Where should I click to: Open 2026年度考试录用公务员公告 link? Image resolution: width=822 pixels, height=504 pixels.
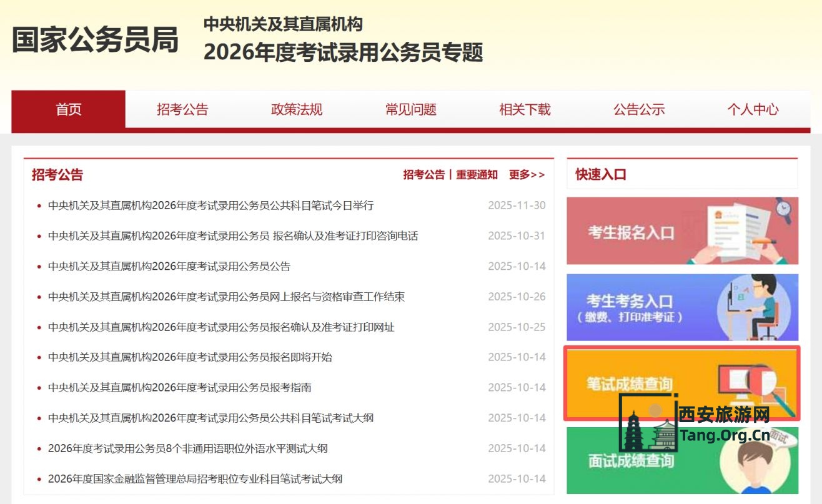point(169,266)
